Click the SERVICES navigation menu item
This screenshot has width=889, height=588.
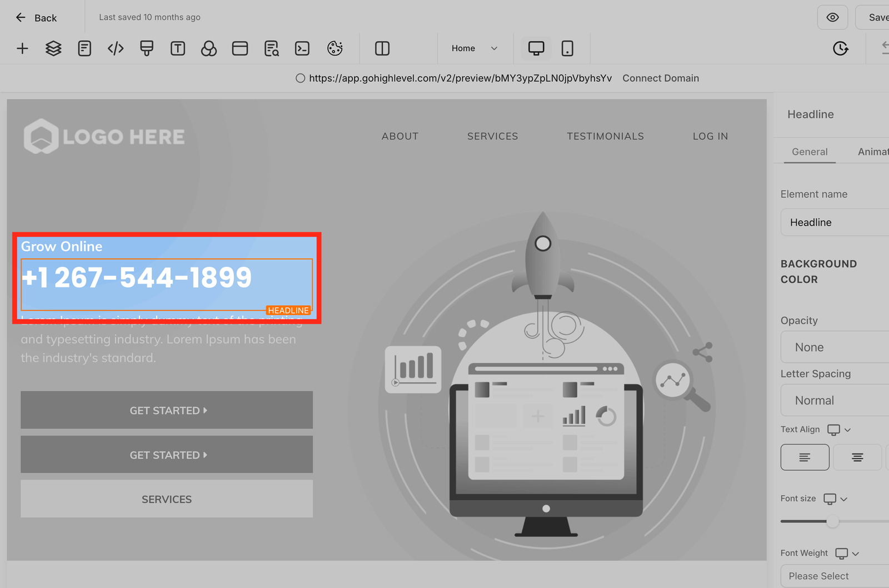[492, 136]
